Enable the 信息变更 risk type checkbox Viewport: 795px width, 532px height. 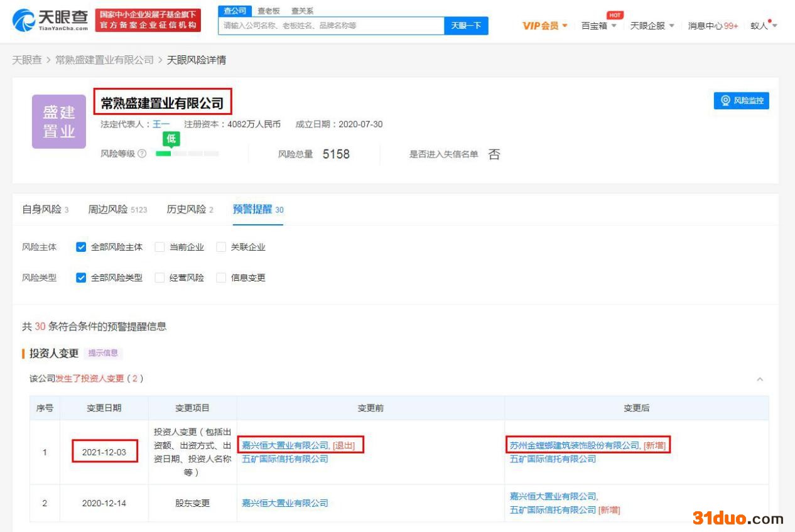click(x=221, y=278)
